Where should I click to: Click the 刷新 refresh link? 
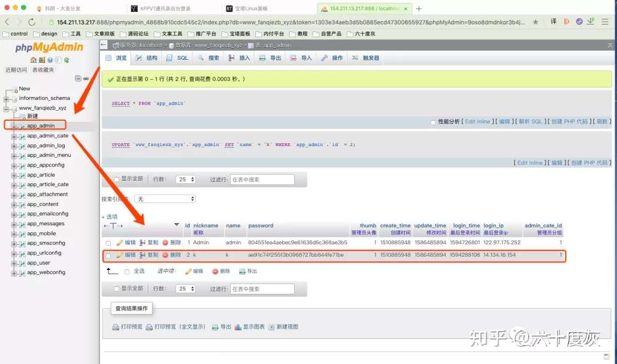602,122
